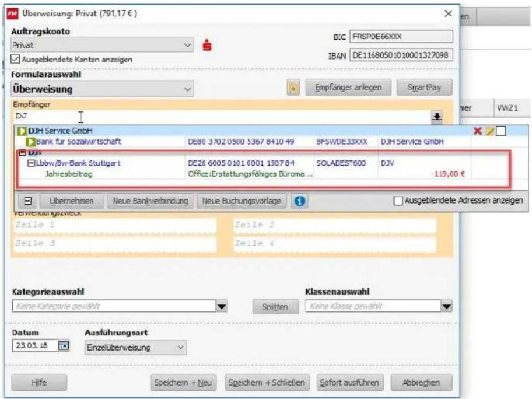Open the calendar icon next to Datum
This screenshot has width=532, height=399.
coord(64,345)
